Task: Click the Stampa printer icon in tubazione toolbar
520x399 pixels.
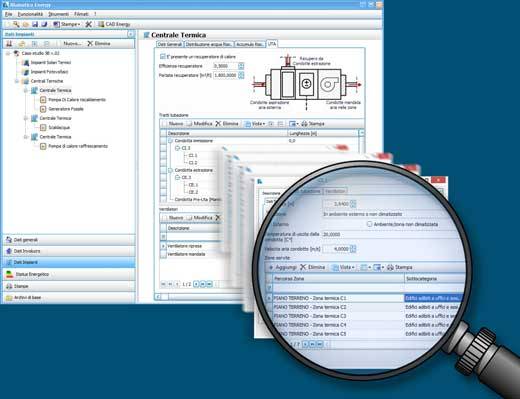Action: coord(304,124)
